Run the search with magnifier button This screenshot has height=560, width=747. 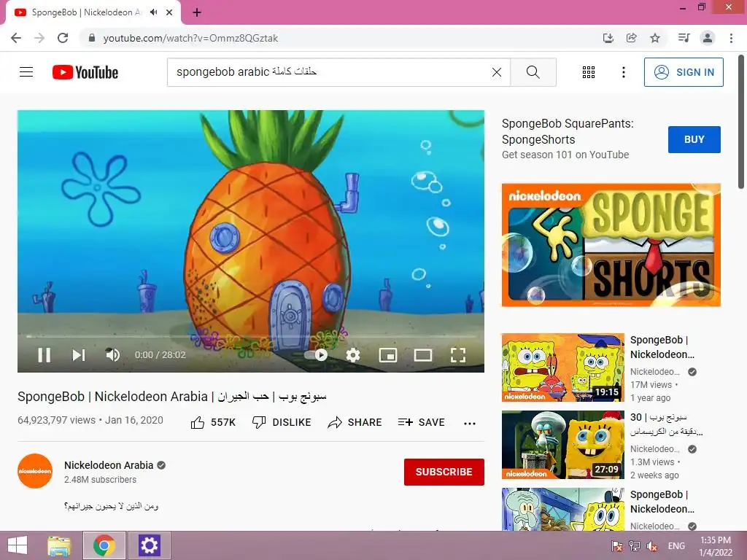click(533, 72)
